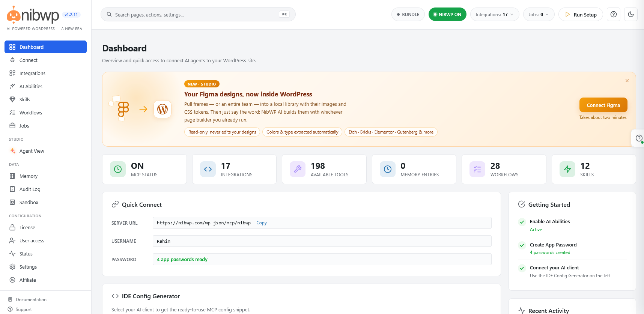Expand the Jobs: 0 dropdown
Viewport: 644px width, 314px height.
tap(539, 15)
